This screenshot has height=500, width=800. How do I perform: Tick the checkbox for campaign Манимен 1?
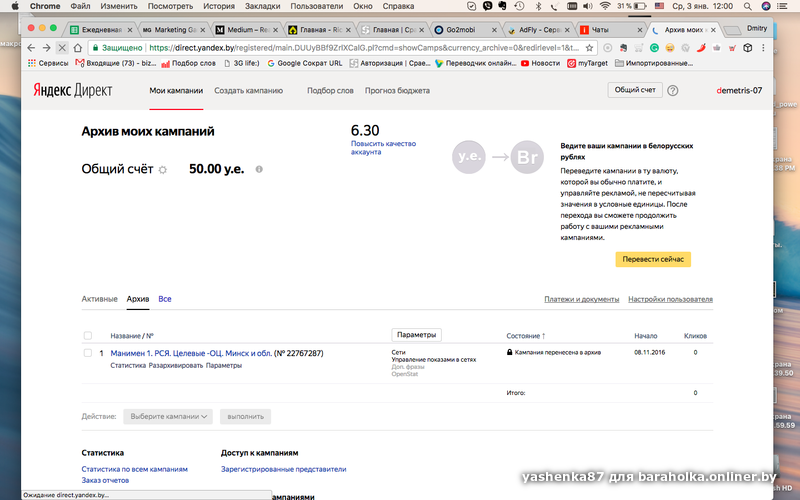point(88,353)
